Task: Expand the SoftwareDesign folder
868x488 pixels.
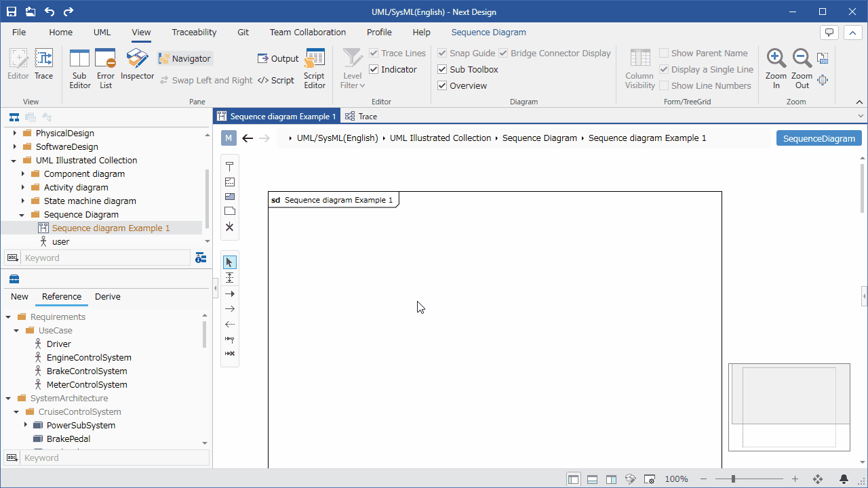Action: 14,146
